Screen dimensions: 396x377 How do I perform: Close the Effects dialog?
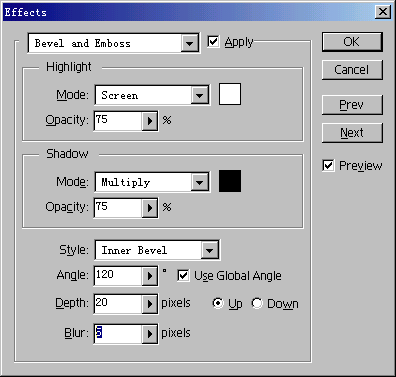[383, 12]
